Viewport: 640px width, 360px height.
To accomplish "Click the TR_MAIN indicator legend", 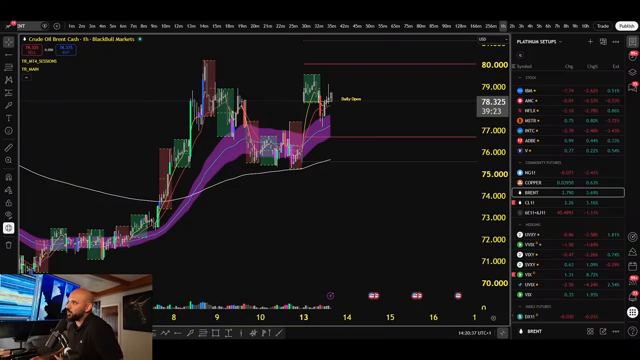I will pyautogui.click(x=30, y=69).
